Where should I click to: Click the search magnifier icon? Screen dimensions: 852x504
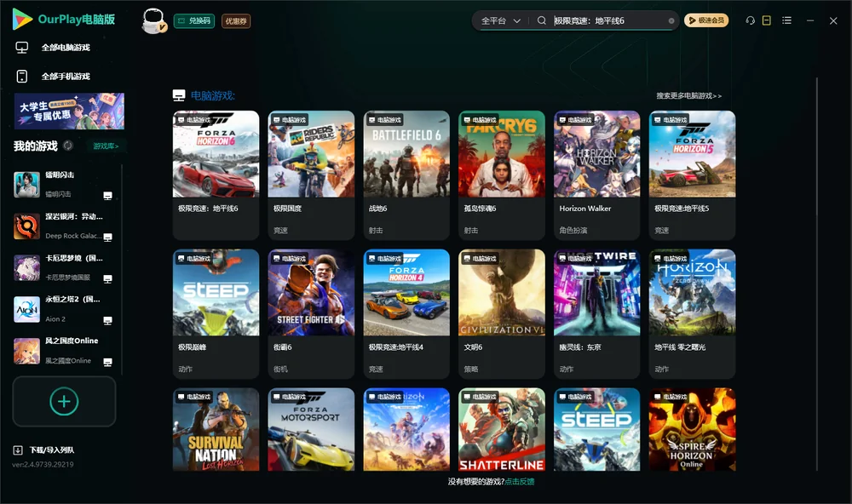pyautogui.click(x=542, y=20)
